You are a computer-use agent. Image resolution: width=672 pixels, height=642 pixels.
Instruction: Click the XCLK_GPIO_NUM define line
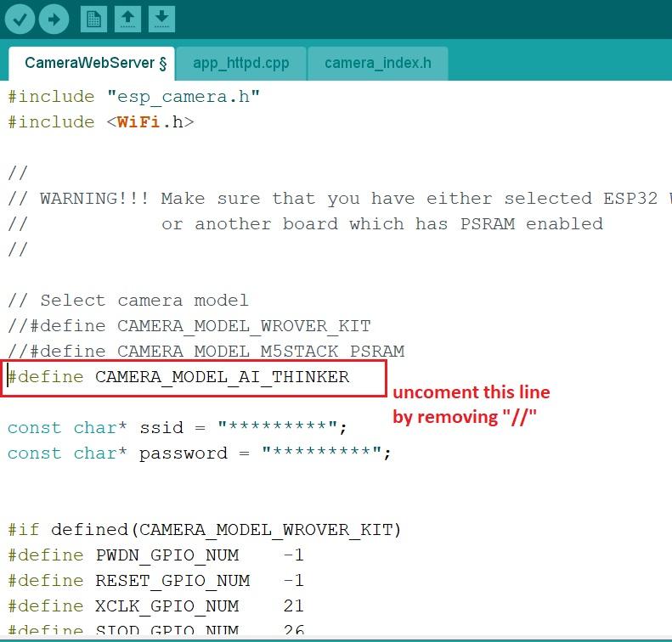[x=155, y=606]
